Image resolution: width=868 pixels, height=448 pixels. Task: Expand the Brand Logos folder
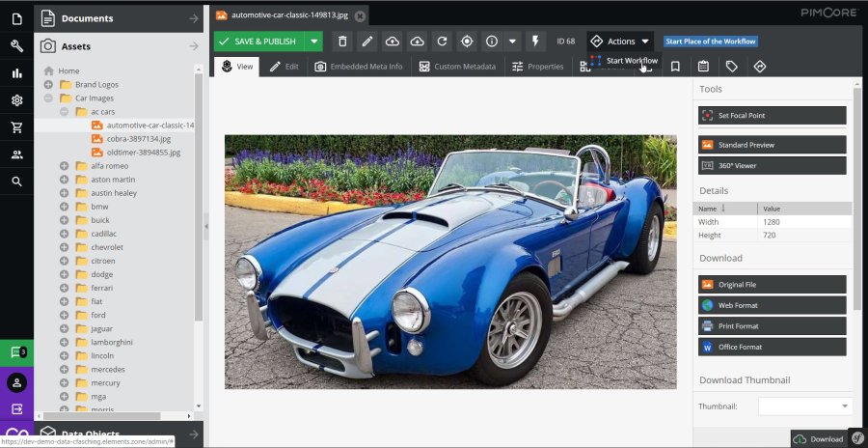pos(49,85)
